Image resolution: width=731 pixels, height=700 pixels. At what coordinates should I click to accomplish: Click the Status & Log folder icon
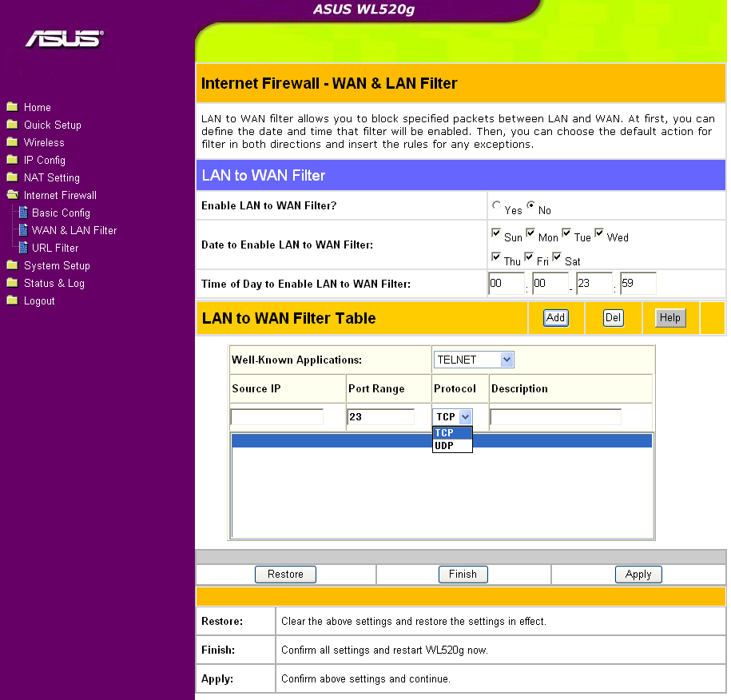pyautogui.click(x=13, y=283)
